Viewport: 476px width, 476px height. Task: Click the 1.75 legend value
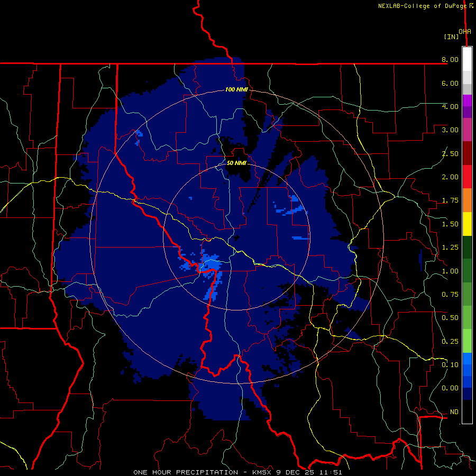point(450,200)
